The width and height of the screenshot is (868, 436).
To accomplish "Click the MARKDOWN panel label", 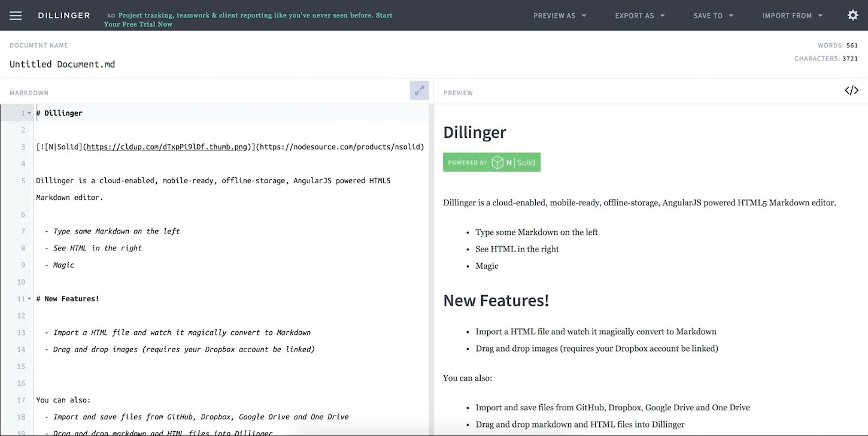I will [29, 93].
